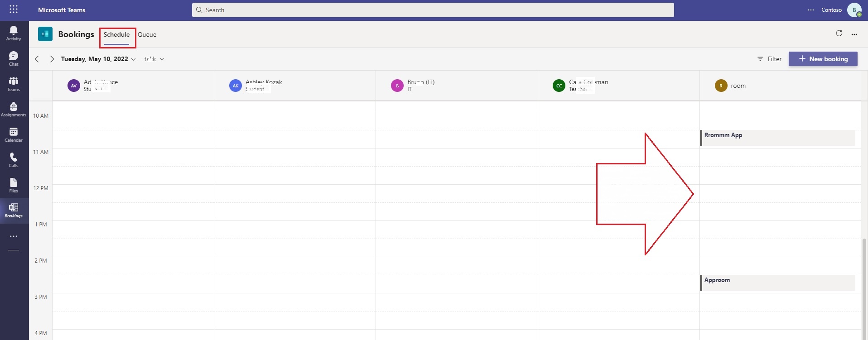Click the Bruno (IT) avatar
The width and height of the screenshot is (868, 340).
click(x=397, y=86)
